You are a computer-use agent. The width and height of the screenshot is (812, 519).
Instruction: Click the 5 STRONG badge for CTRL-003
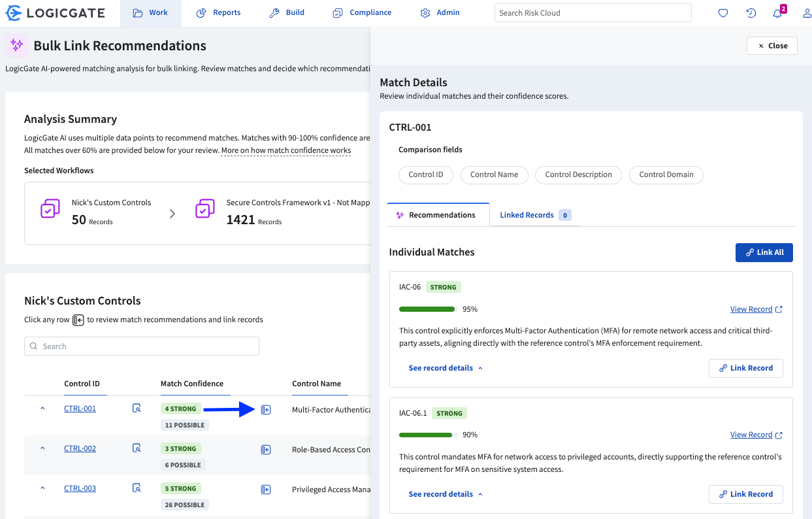(181, 488)
